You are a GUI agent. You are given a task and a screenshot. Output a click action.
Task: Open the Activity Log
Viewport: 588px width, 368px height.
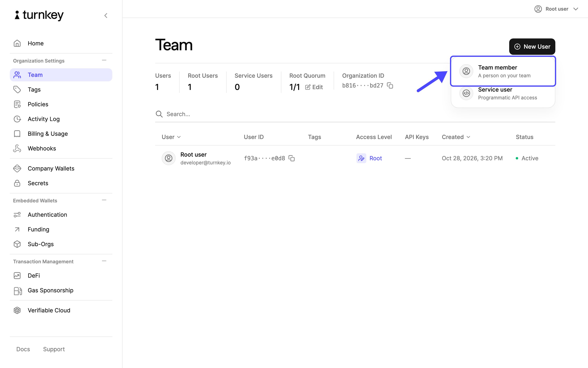(x=61, y=119)
